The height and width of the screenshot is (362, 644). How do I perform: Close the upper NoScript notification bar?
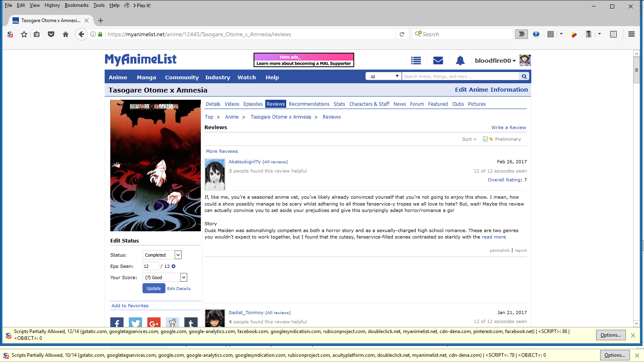coord(633,335)
